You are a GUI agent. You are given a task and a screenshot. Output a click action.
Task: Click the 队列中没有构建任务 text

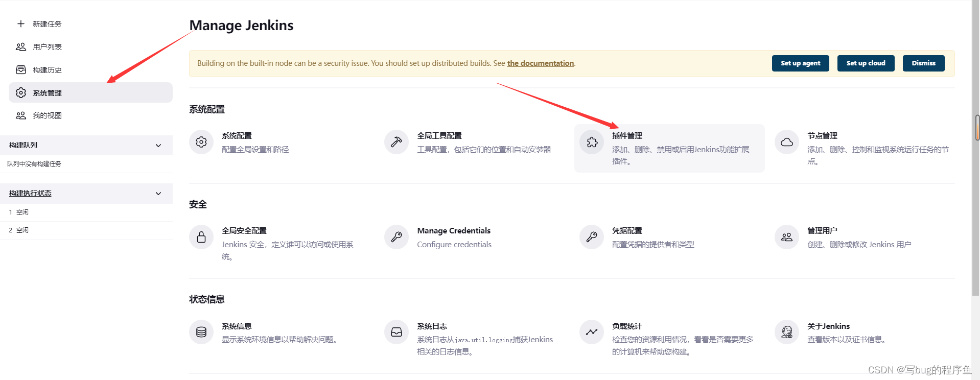(34, 163)
